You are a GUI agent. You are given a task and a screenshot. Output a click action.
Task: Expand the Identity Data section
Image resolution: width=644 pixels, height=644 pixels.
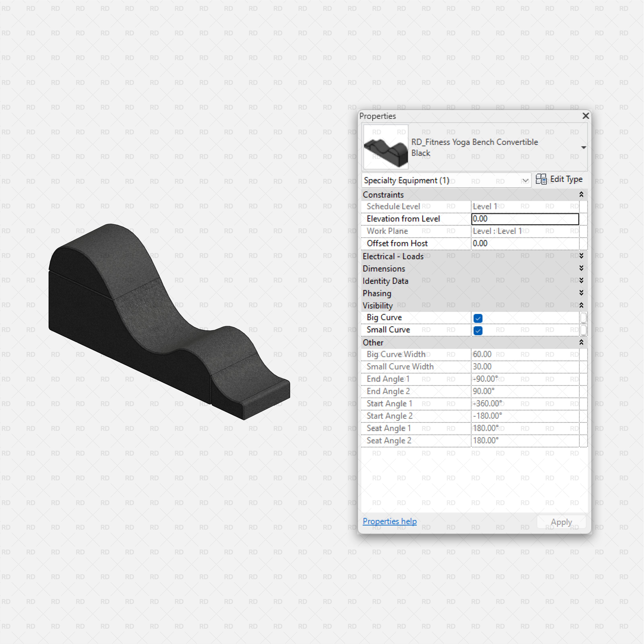click(x=581, y=280)
